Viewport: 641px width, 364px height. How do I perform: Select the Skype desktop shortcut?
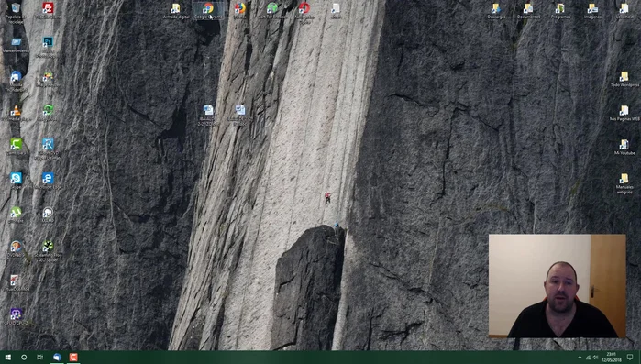[16, 181]
